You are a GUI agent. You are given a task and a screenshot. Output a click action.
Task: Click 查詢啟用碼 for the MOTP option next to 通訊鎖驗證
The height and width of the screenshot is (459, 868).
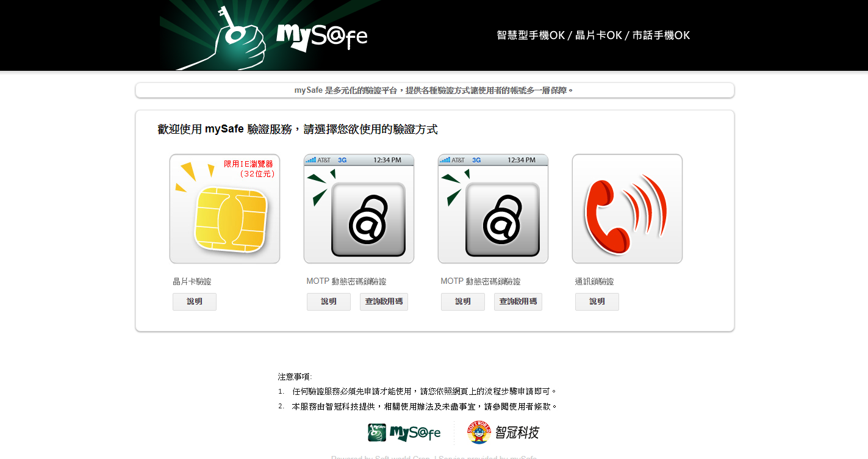click(518, 302)
